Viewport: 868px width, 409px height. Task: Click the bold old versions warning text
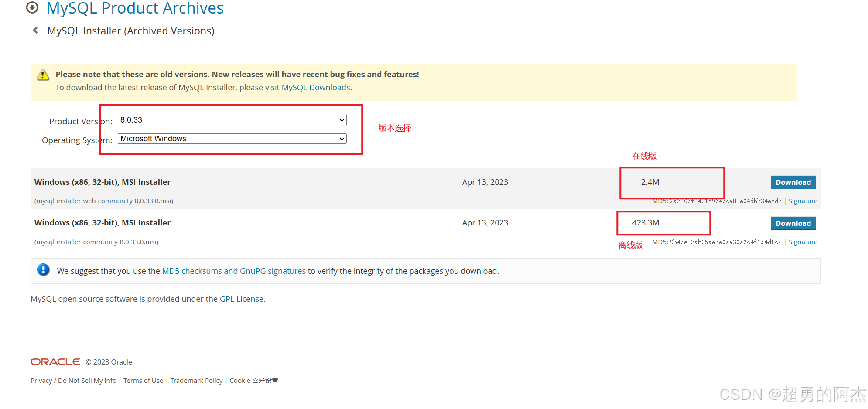click(237, 75)
